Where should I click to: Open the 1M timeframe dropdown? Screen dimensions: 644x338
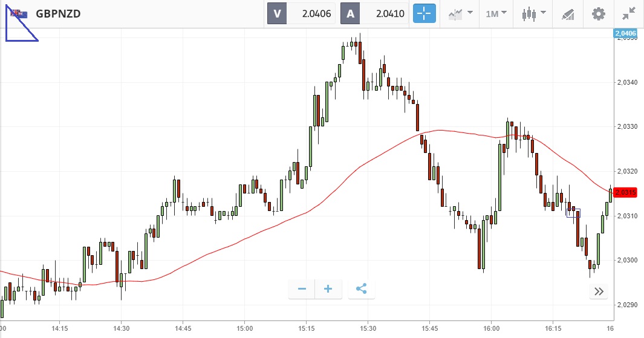coord(496,13)
